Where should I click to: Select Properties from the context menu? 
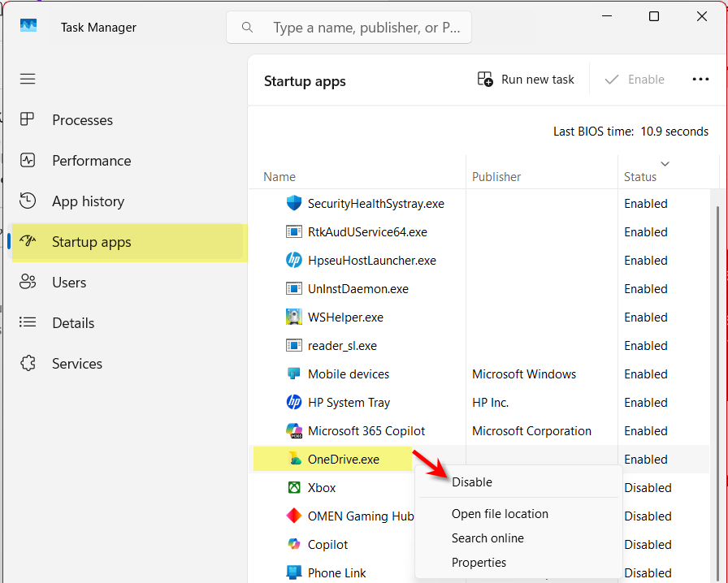point(479,563)
